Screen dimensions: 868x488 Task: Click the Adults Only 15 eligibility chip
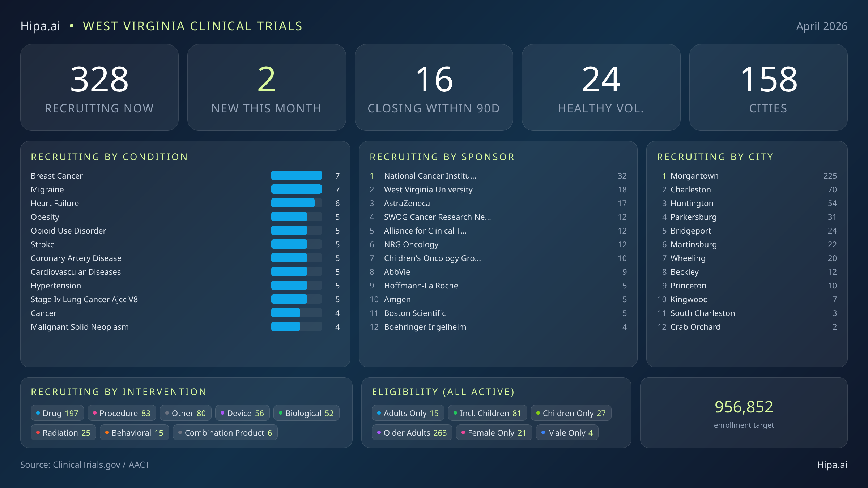[408, 413]
